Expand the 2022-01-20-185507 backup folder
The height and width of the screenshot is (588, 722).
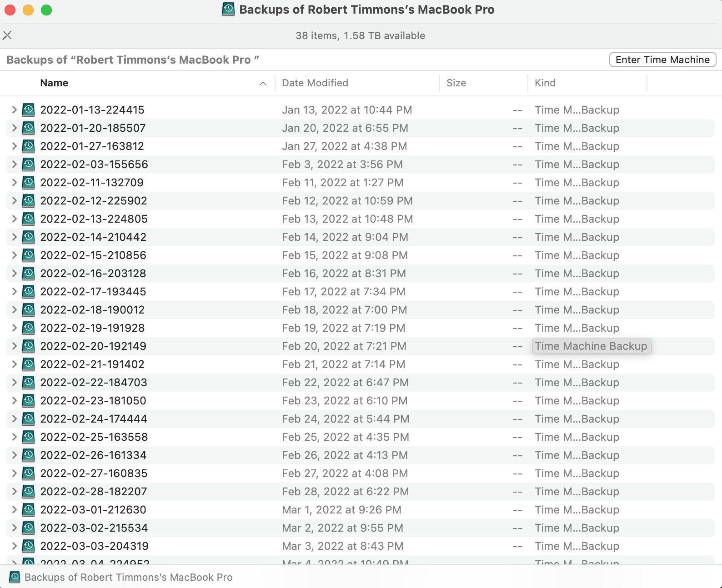pos(14,128)
